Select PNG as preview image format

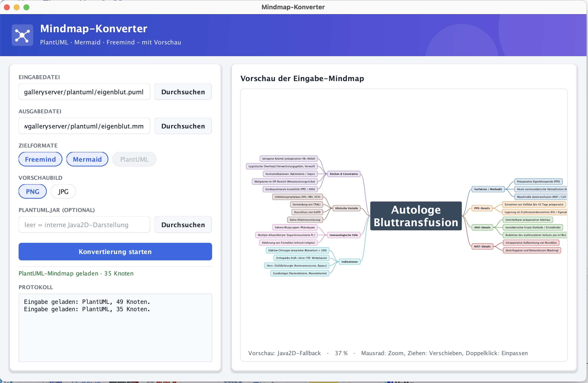pos(33,191)
